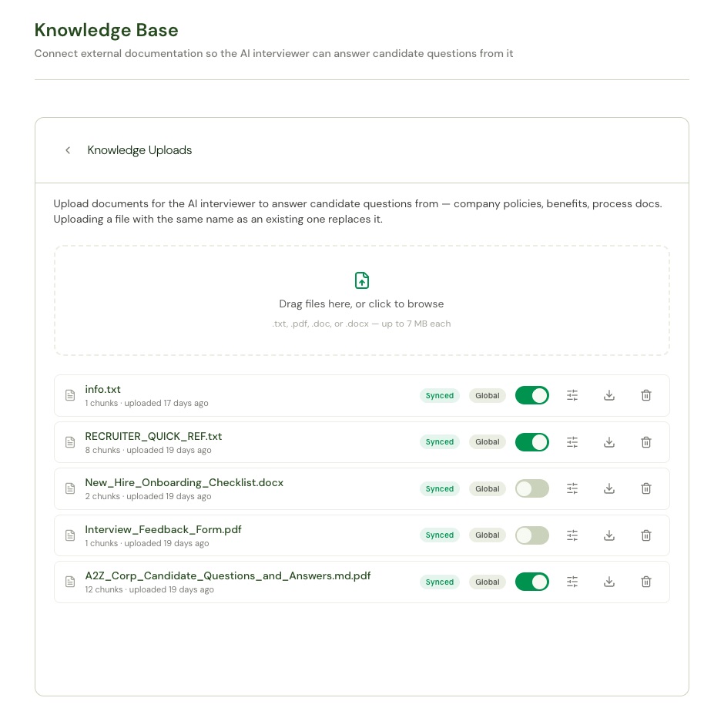Click '12 chunks · uploaded 19 days ago'

pyautogui.click(x=149, y=589)
